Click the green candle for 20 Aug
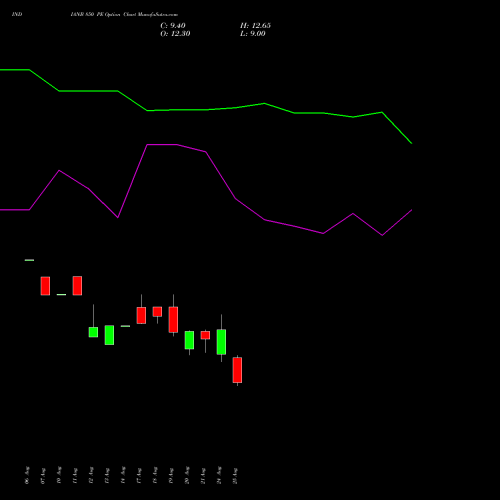500x500 pixels. [189, 340]
